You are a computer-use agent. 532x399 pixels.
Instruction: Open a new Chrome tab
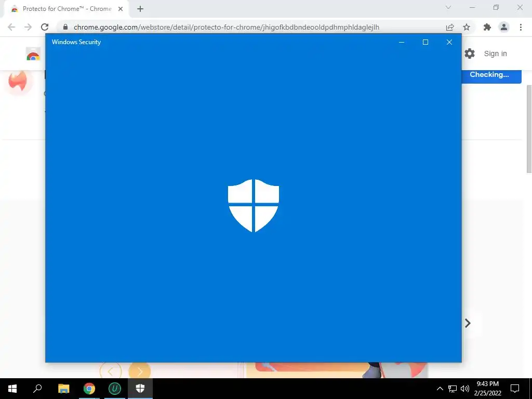[x=140, y=9]
